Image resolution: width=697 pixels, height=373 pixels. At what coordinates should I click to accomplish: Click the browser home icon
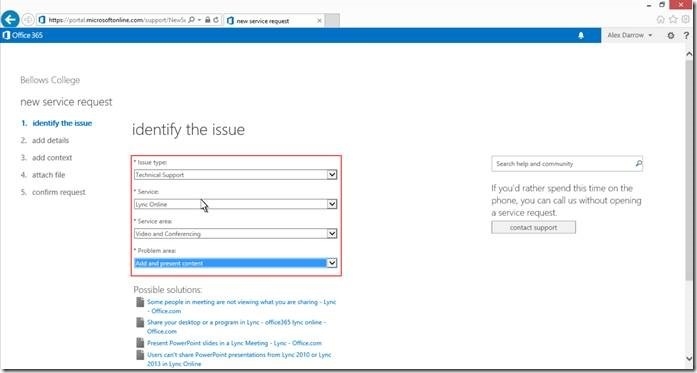[x=661, y=20]
